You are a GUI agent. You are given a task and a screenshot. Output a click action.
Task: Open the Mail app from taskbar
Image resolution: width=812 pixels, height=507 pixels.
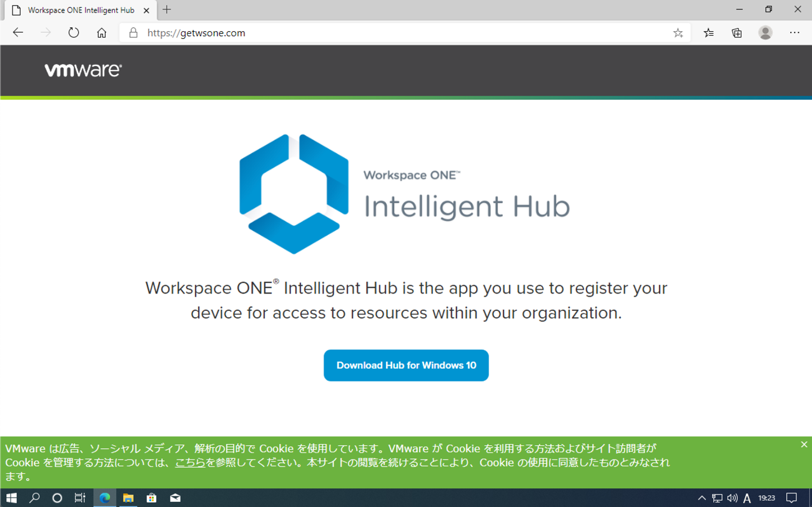[176, 498]
